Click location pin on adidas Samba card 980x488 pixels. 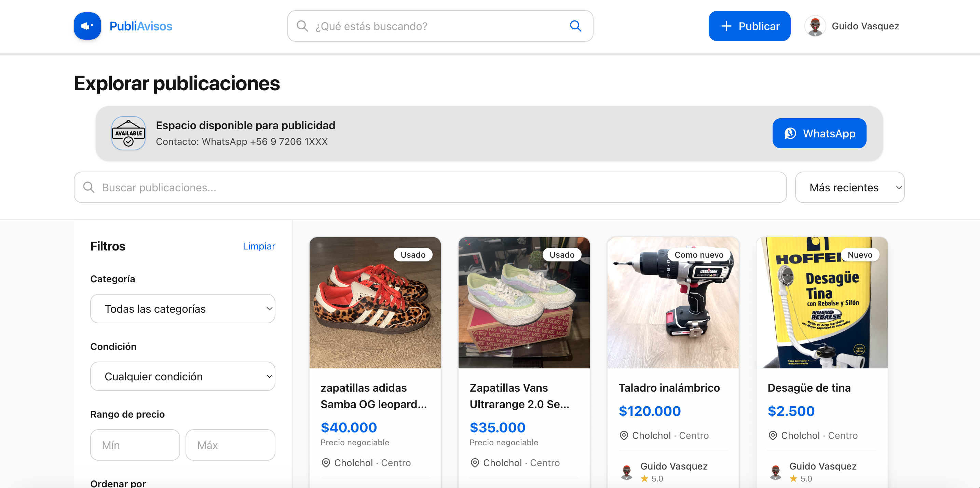(x=326, y=462)
